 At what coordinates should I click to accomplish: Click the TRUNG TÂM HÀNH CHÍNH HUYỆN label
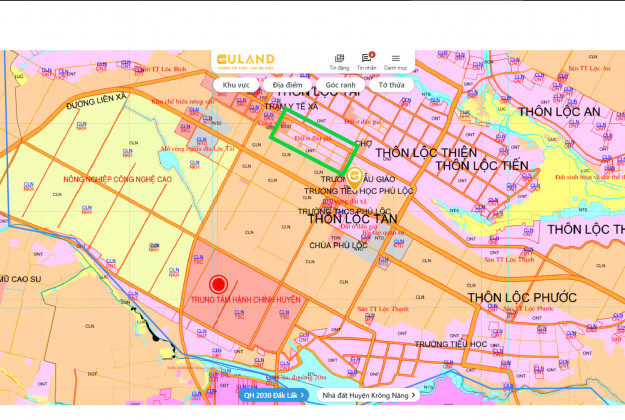pos(246,300)
